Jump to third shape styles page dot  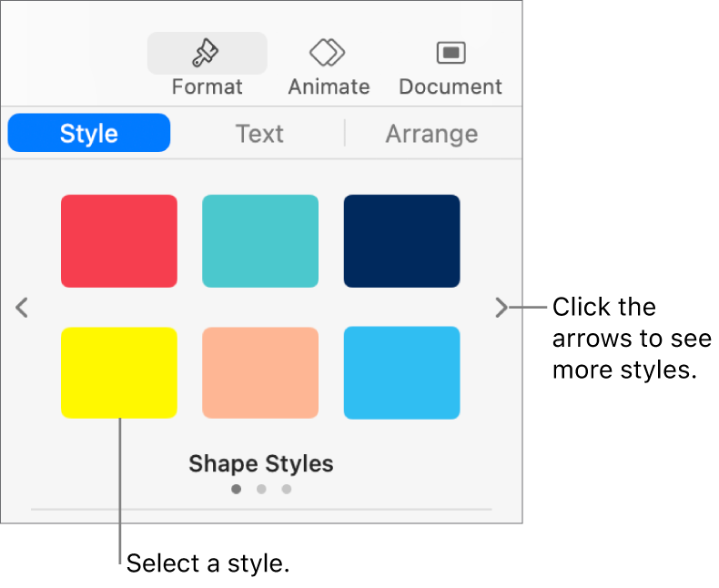(x=286, y=489)
